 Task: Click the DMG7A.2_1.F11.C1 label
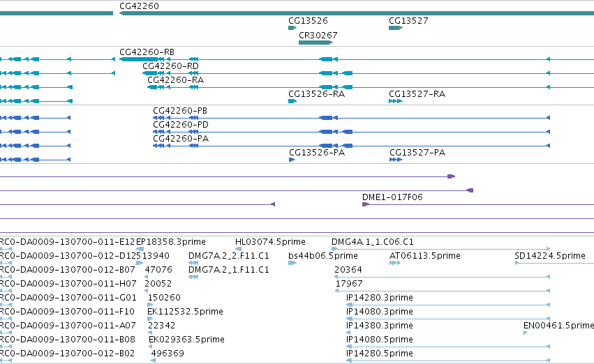(228, 270)
